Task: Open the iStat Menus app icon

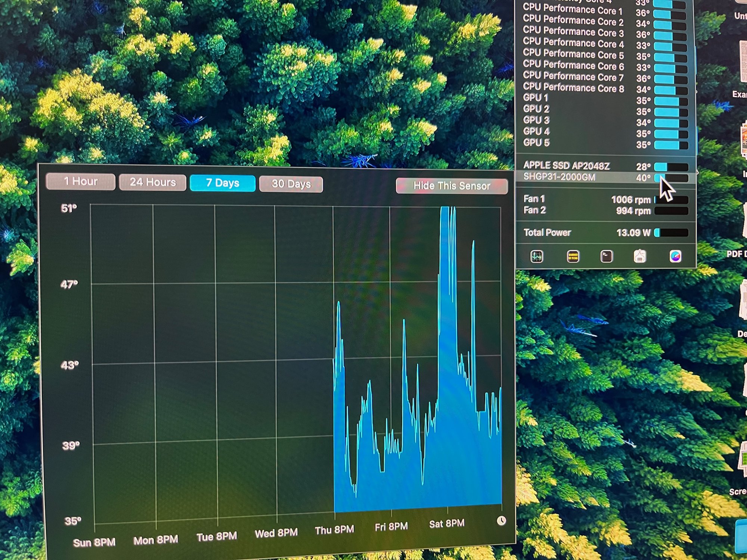Action: click(x=675, y=256)
